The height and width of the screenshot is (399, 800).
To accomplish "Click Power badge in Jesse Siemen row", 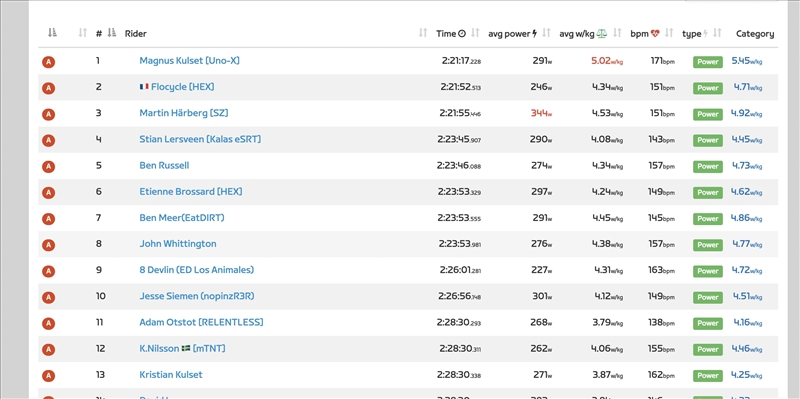I will 708,297.
